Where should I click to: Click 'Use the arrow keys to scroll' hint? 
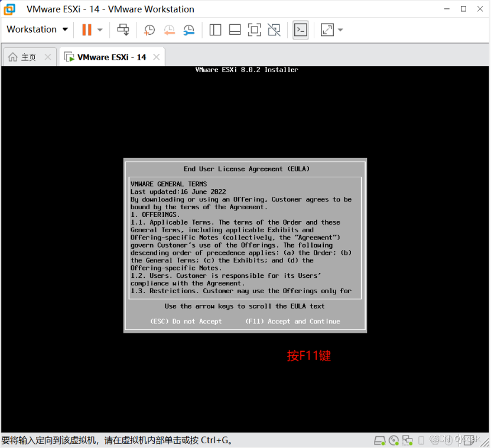pyautogui.click(x=245, y=306)
